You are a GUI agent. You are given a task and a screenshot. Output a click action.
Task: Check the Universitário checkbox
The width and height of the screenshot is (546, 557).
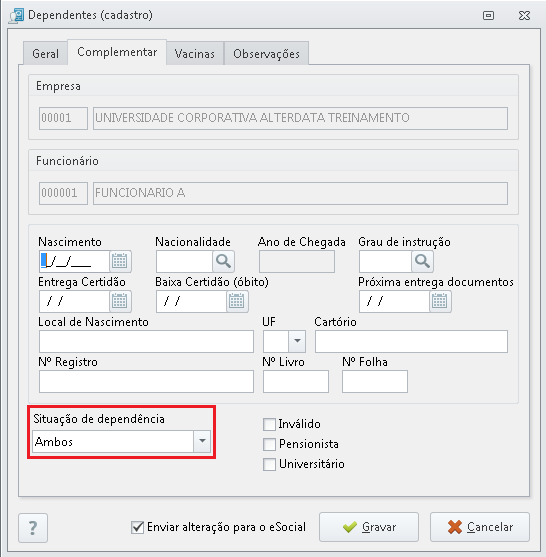(x=269, y=464)
